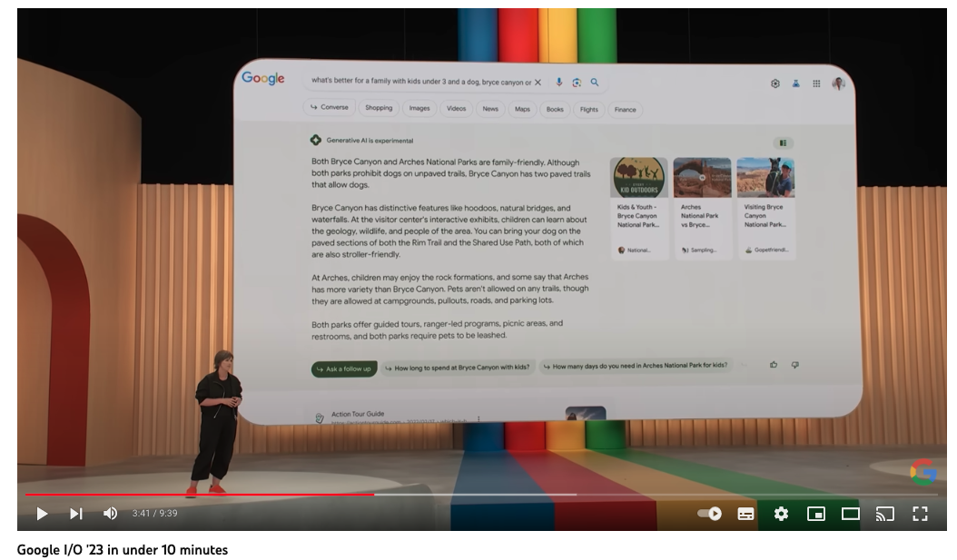The height and width of the screenshot is (560, 957).
Task: Skip to the next video
Action: coord(75,514)
